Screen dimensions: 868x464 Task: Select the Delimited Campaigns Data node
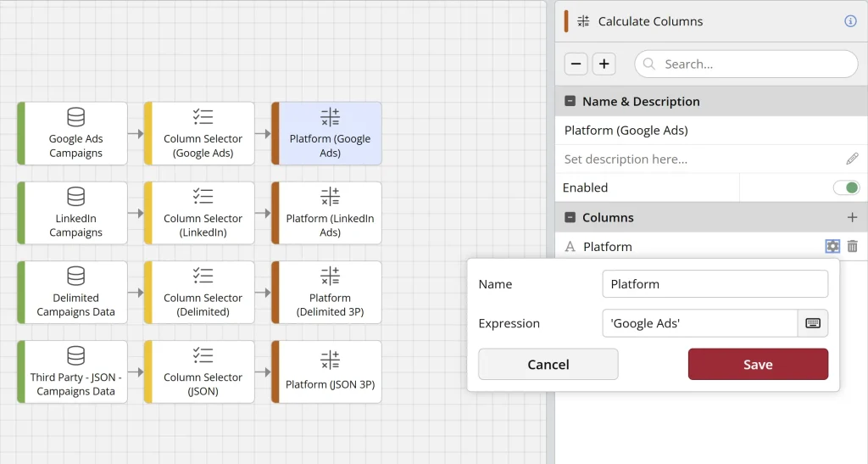(x=73, y=293)
